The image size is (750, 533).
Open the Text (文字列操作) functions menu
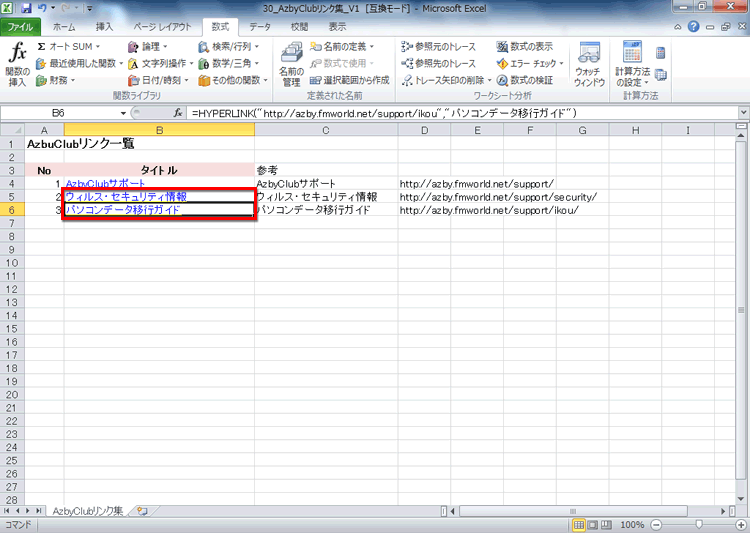[x=160, y=64]
